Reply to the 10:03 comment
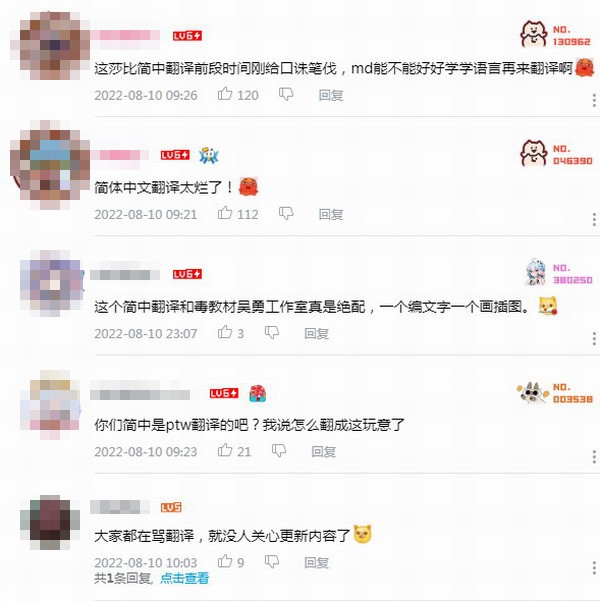This screenshot has height=602, width=600. pos(316,562)
